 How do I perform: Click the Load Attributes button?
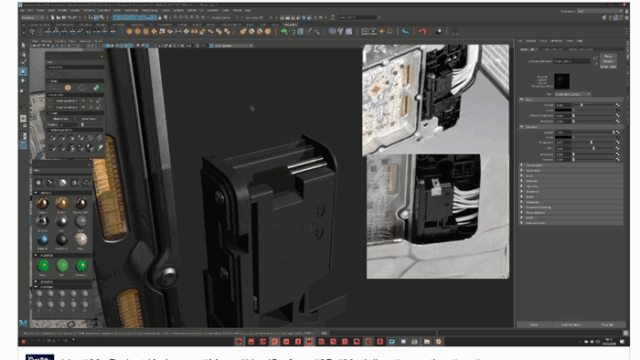570,324
